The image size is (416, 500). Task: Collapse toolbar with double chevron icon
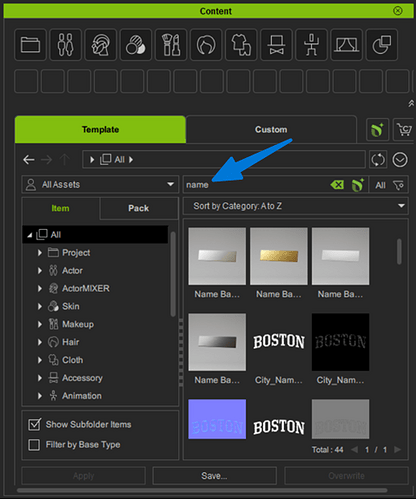[411, 104]
